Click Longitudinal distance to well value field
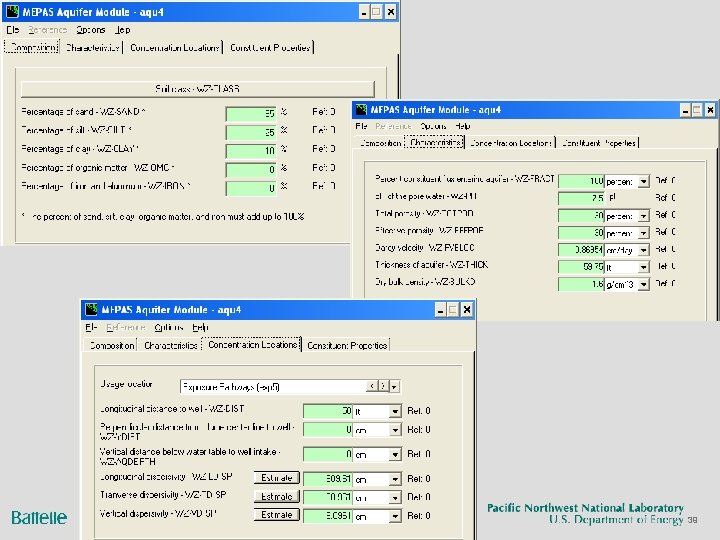 coord(328,411)
